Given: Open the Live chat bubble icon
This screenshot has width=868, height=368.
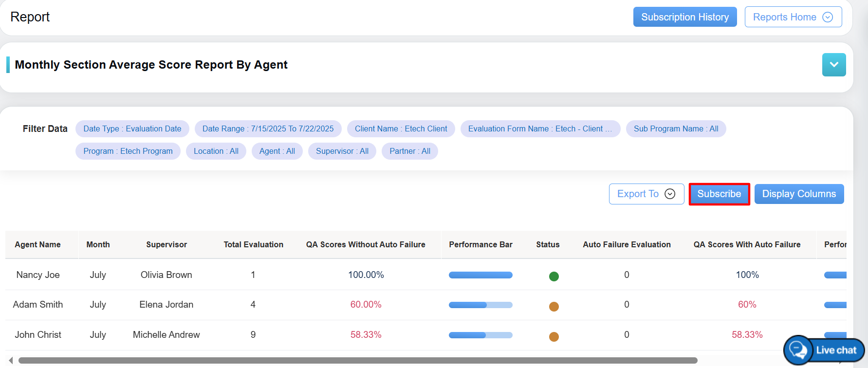Looking at the screenshot, I should coord(798,350).
